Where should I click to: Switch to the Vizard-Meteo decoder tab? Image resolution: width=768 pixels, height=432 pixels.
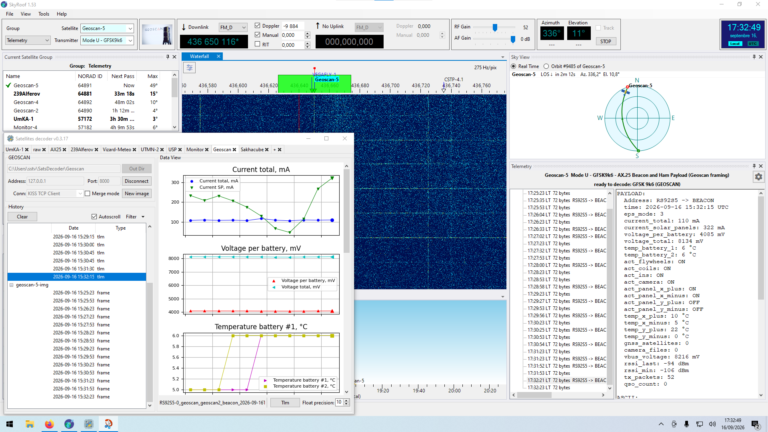(x=117, y=149)
